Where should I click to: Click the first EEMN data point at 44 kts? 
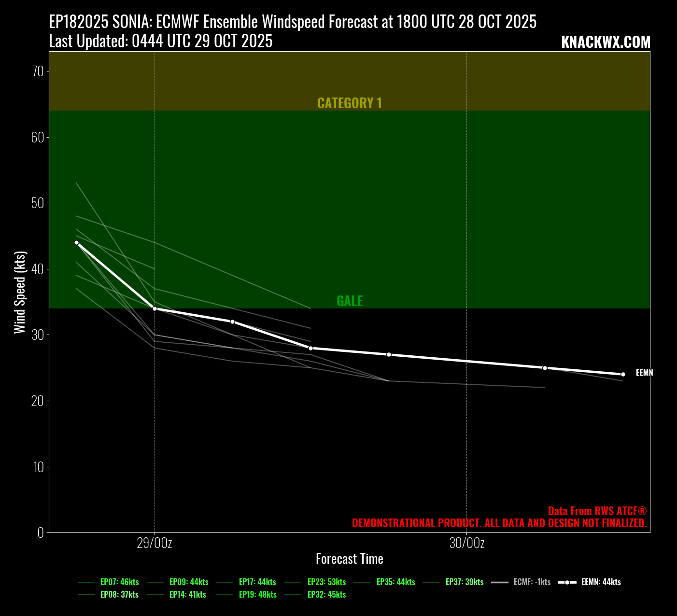click(x=76, y=243)
